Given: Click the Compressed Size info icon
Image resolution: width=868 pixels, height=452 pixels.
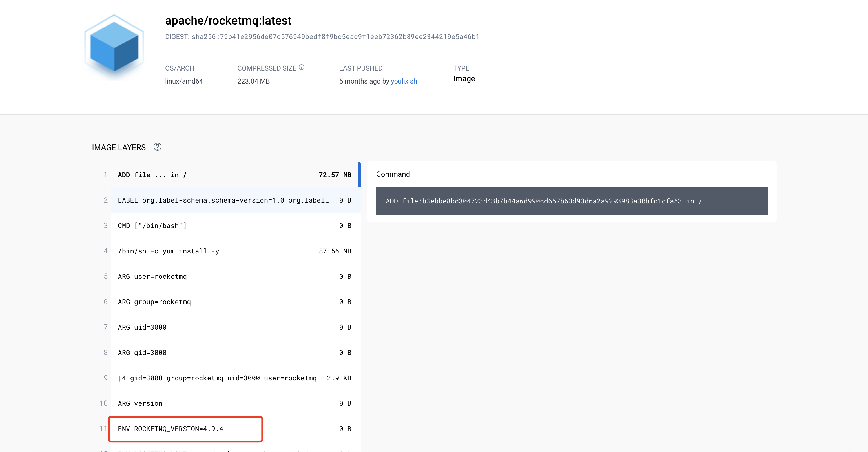Looking at the screenshot, I should pos(302,67).
